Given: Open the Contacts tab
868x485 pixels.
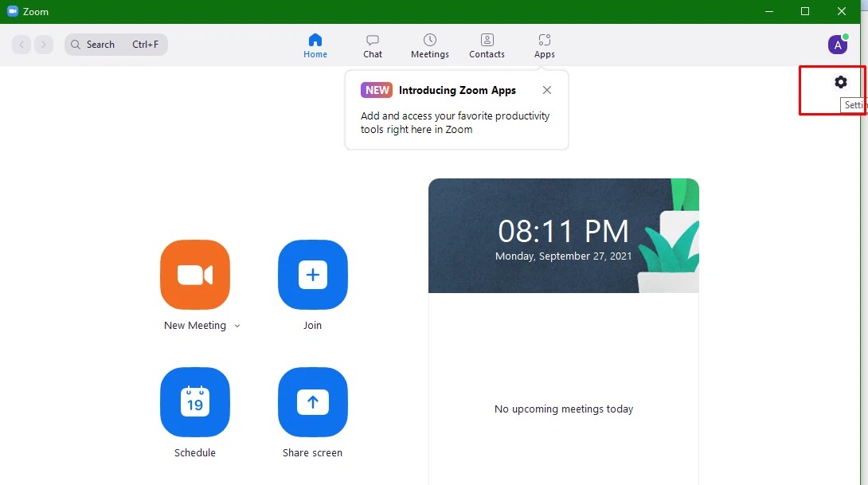Looking at the screenshot, I should pos(487,46).
